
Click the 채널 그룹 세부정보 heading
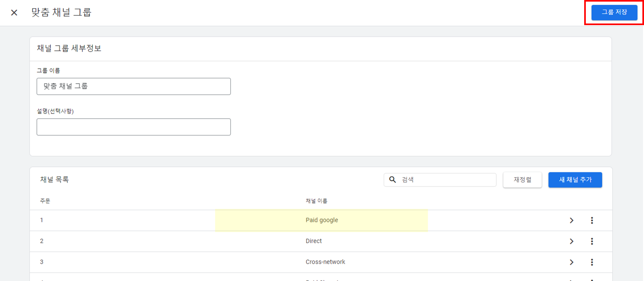click(69, 48)
